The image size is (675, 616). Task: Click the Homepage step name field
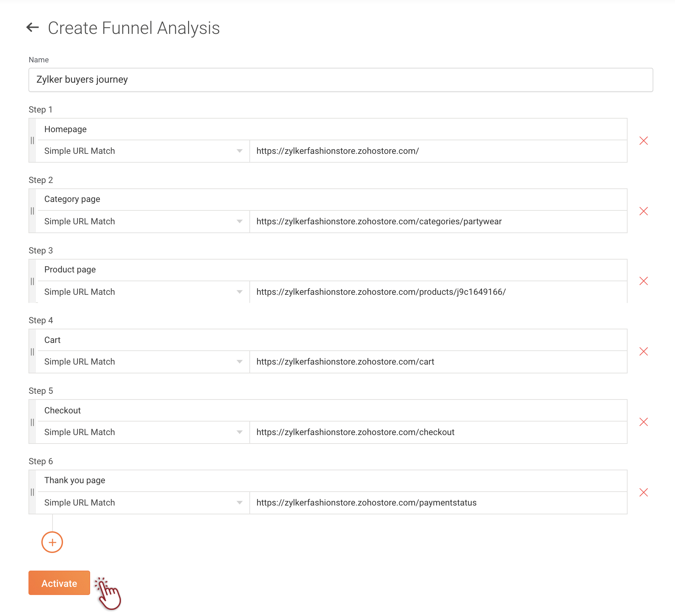click(x=332, y=129)
